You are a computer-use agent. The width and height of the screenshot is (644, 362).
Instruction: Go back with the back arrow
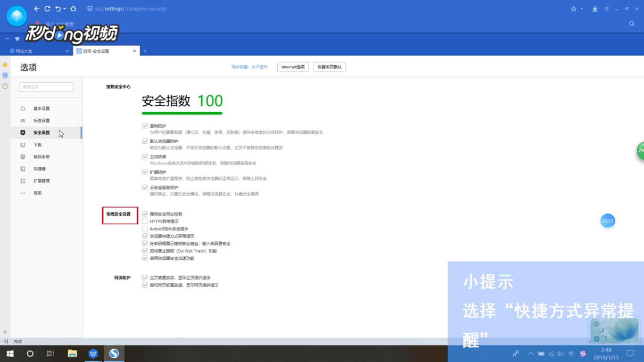point(37,8)
